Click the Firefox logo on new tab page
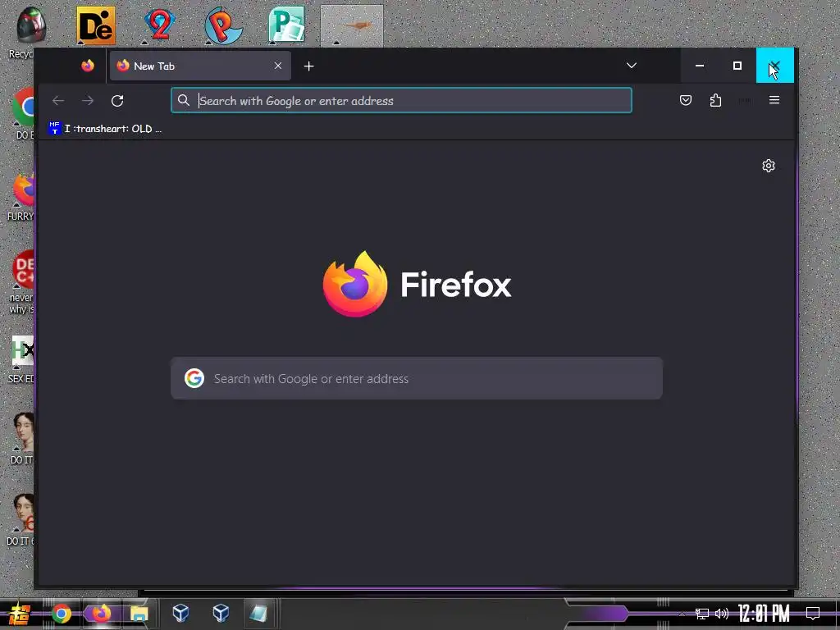The width and height of the screenshot is (840, 630). tap(417, 284)
